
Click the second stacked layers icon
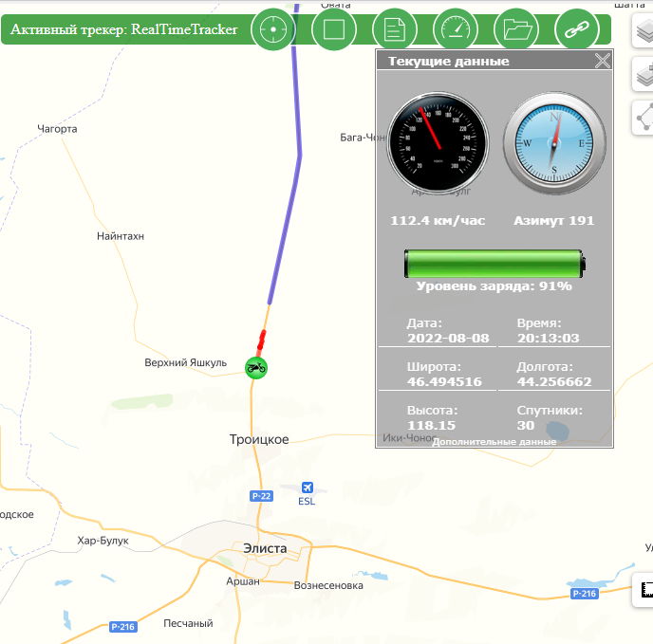click(x=644, y=74)
